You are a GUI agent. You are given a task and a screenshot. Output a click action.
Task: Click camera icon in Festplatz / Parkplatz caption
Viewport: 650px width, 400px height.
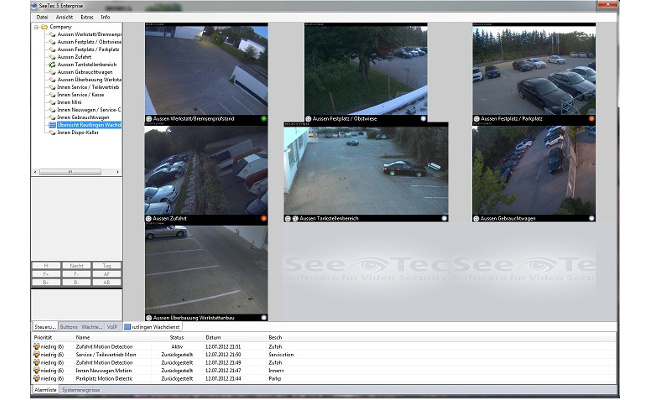click(476, 119)
